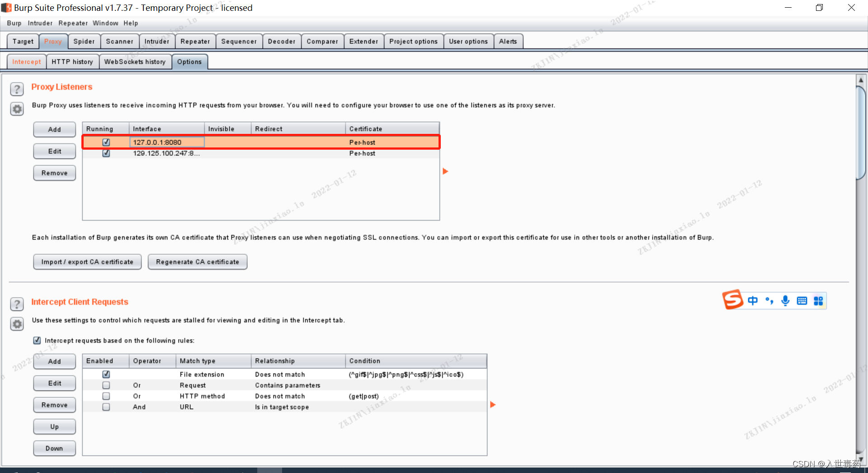
Task: Select the 127.0.0.1:8080 interface cell
Action: tap(167, 142)
